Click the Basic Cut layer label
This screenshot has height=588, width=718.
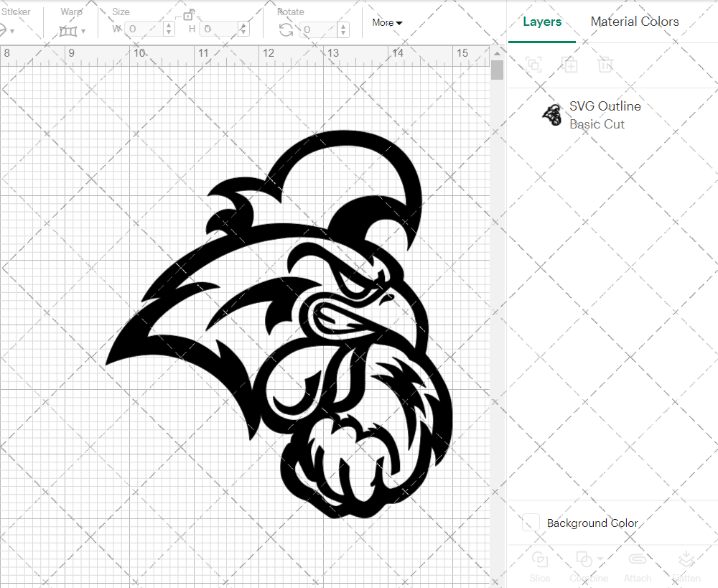597,123
